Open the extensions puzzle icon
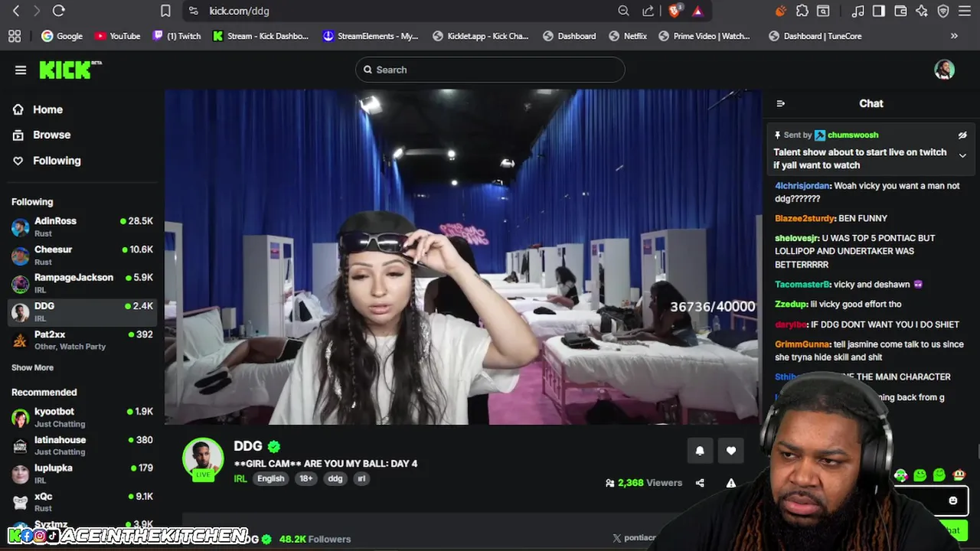Screen dimensions: 980x551 (802, 11)
